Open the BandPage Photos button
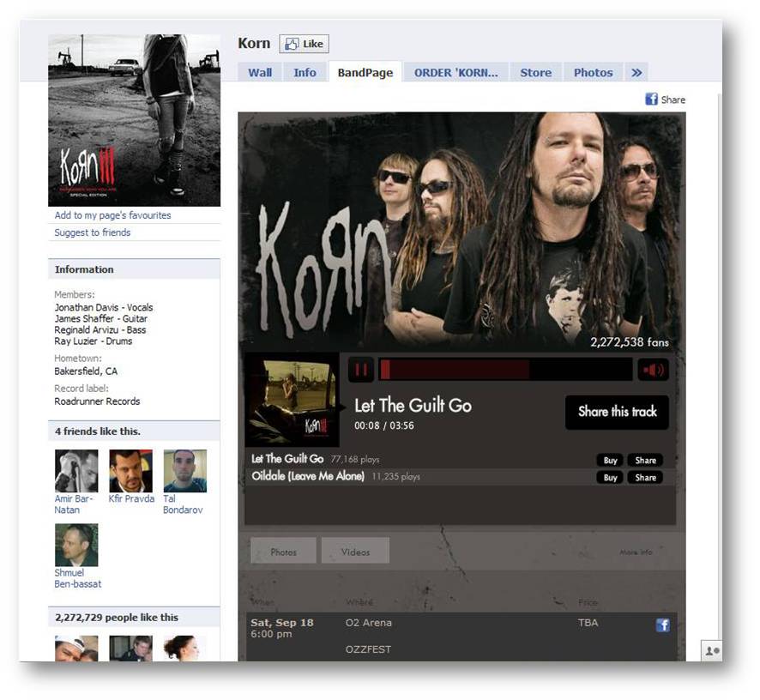 (284, 552)
